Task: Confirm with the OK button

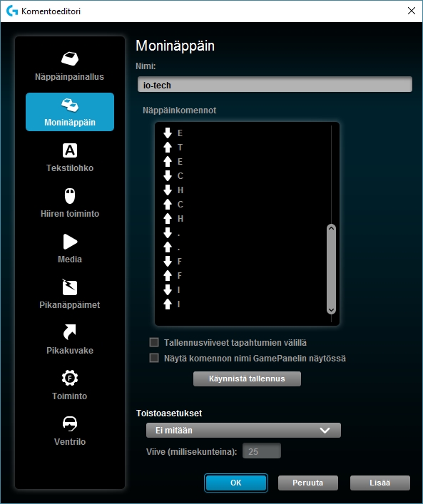Action: click(236, 483)
